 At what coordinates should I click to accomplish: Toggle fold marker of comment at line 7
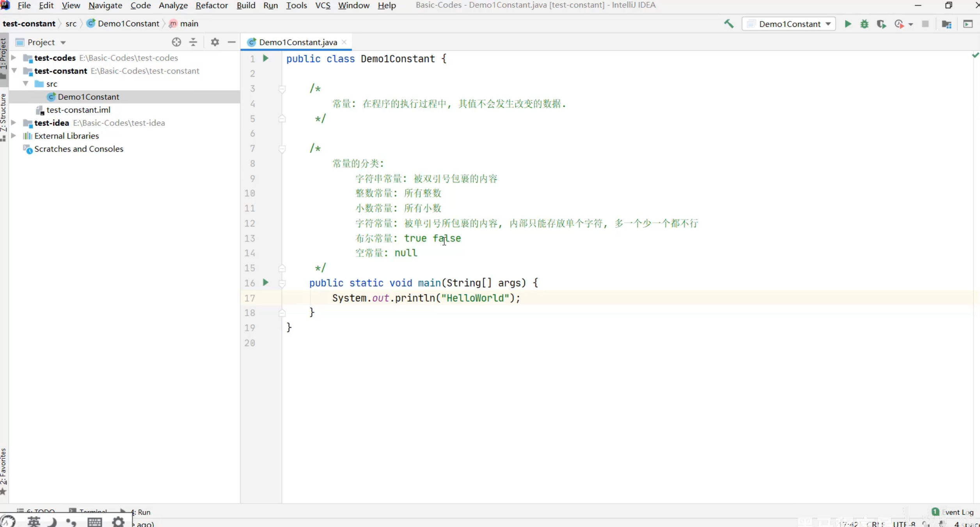coord(282,149)
